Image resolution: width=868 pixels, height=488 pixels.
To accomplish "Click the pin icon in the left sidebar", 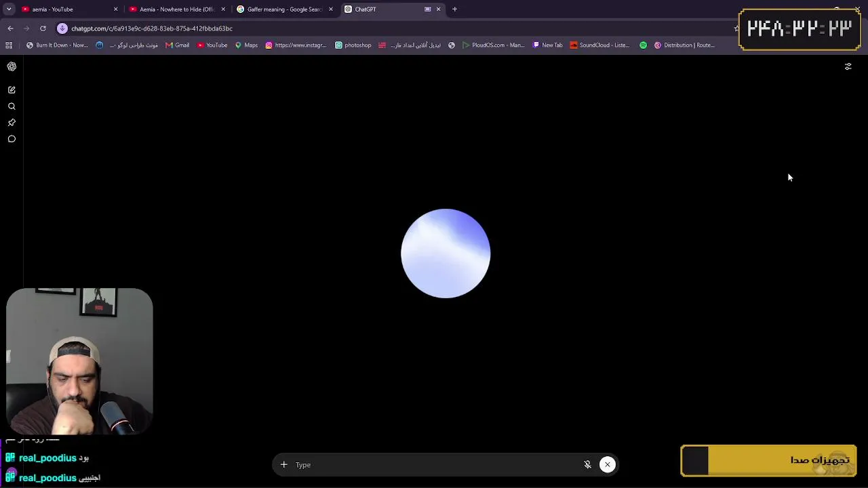I will [x=12, y=123].
